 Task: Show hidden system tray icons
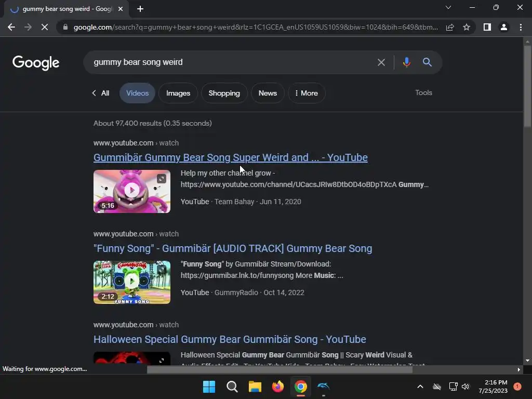[420, 387]
